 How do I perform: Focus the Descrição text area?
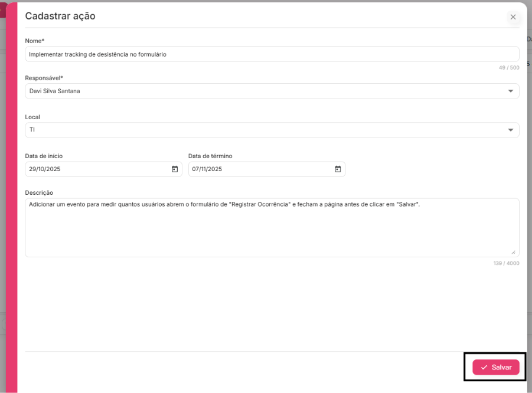272,230
